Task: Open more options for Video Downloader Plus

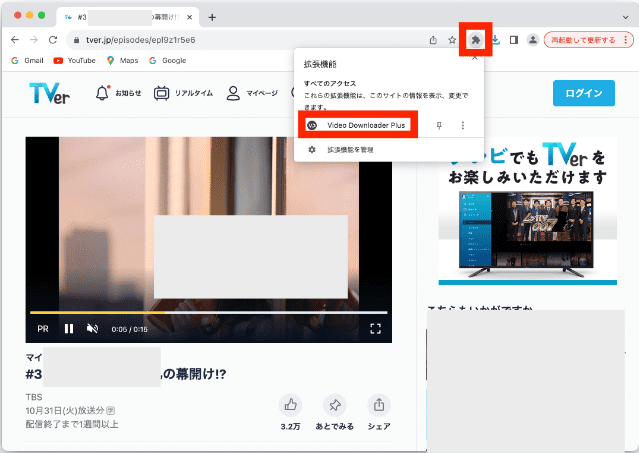Action: (x=463, y=125)
